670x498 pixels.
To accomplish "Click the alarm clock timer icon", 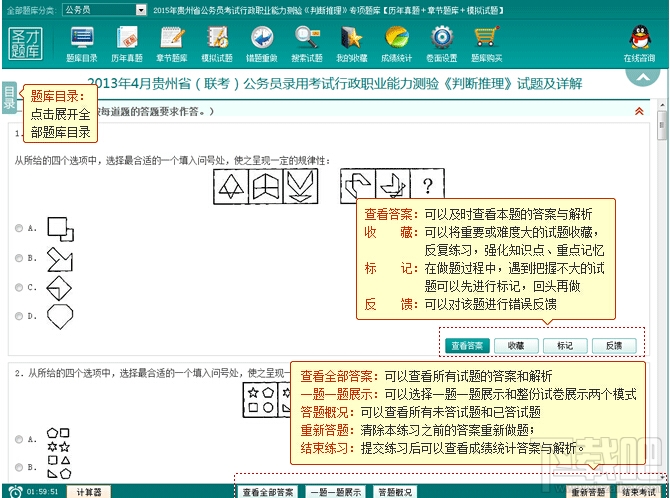I will tap(16, 492).
